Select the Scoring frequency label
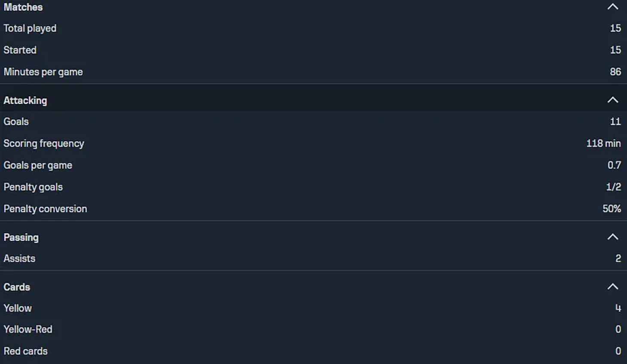Image resolution: width=627 pixels, height=364 pixels. [x=44, y=144]
